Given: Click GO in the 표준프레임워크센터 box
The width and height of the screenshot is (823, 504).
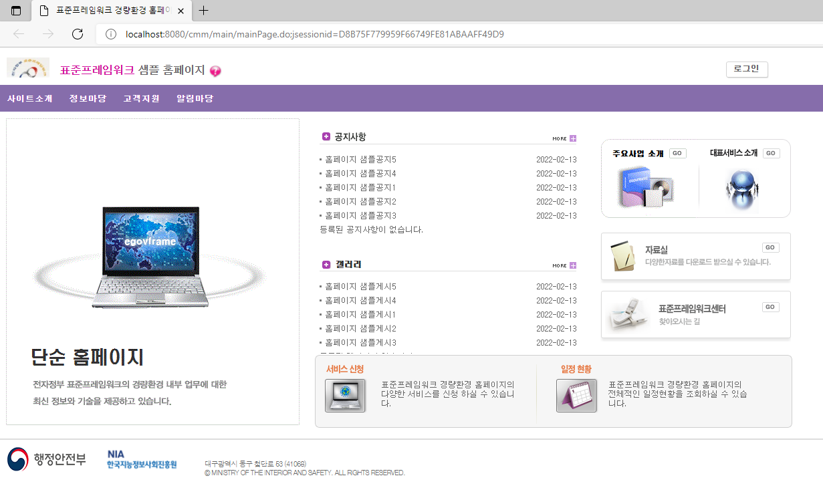Looking at the screenshot, I should click(x=771, y=307).
